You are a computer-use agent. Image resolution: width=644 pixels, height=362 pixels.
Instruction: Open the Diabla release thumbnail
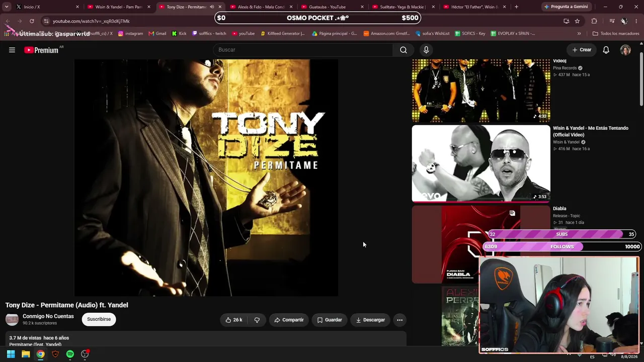(x=481, y=244)
